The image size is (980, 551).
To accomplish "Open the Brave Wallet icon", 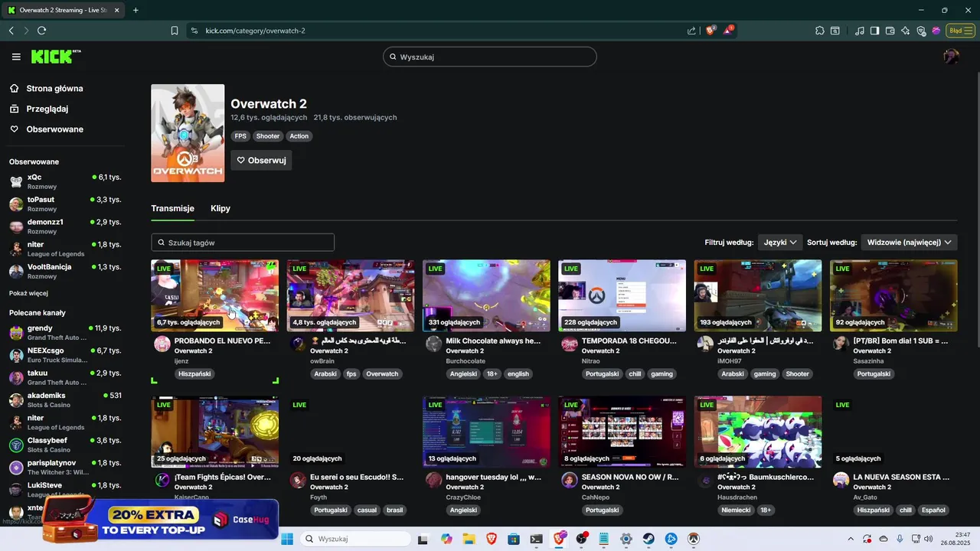I will pyautogui.click(x=890, y=31).
